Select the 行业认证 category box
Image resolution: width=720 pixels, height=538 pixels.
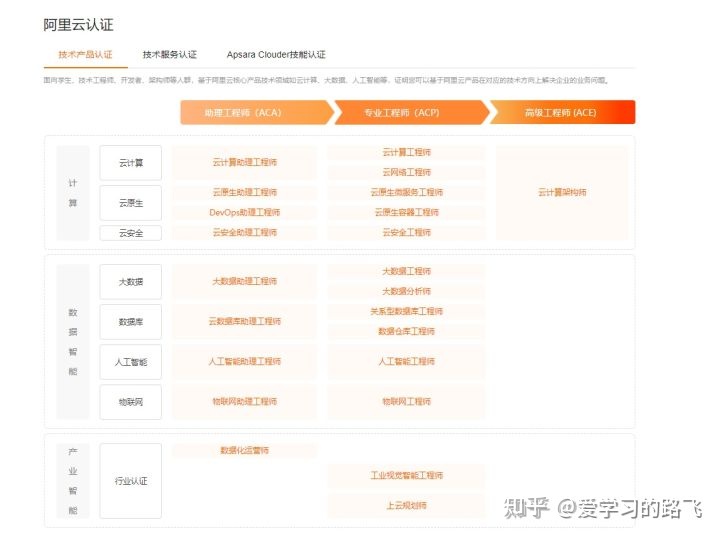131,481
